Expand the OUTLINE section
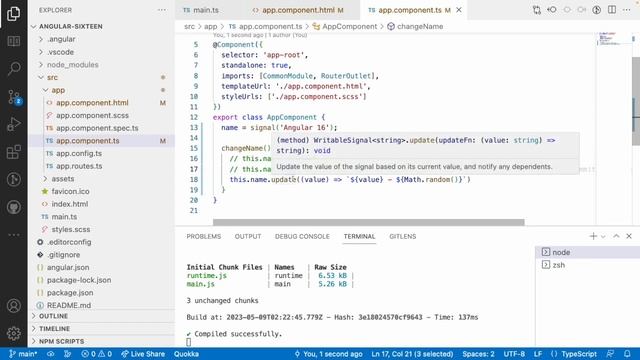 click(53, 316)
